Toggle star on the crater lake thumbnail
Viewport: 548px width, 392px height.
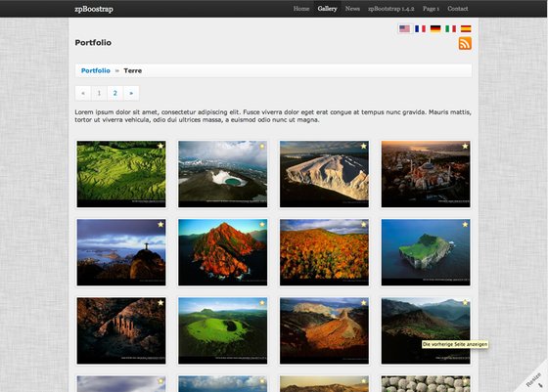tap(262, 146)
